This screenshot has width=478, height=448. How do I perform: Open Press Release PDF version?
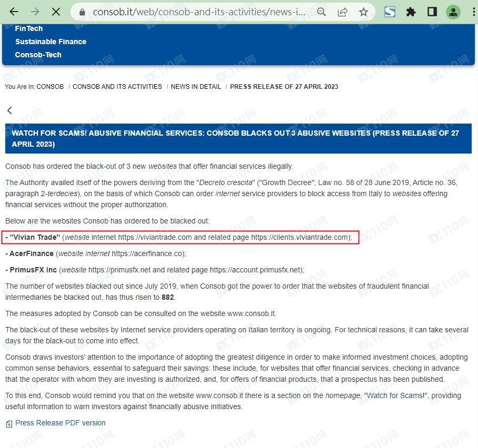point(60,423)
